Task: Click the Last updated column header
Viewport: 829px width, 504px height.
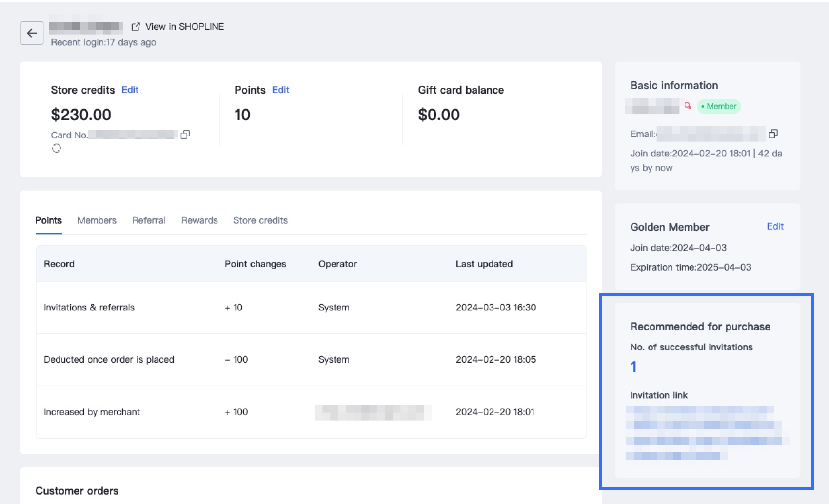Action: [484, 264]
